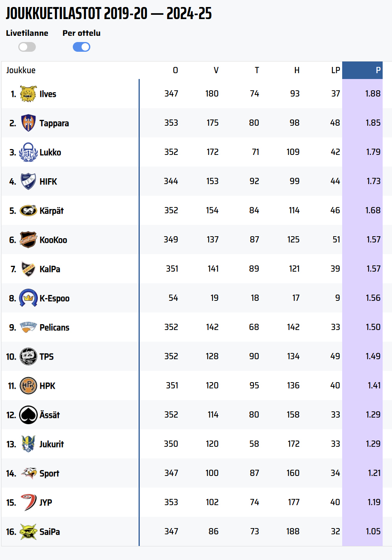Click the JYP team logo
Screen dimensions: 392x560
point(28,502)
